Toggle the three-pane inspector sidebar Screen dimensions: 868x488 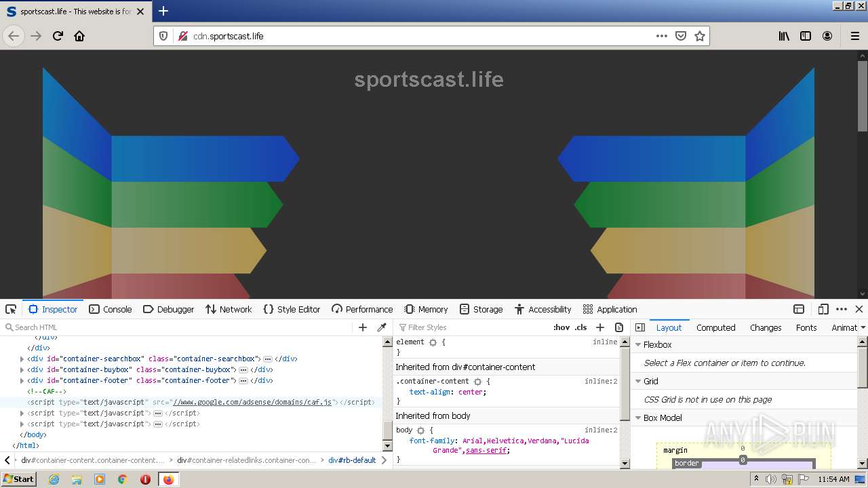(640, 327)
